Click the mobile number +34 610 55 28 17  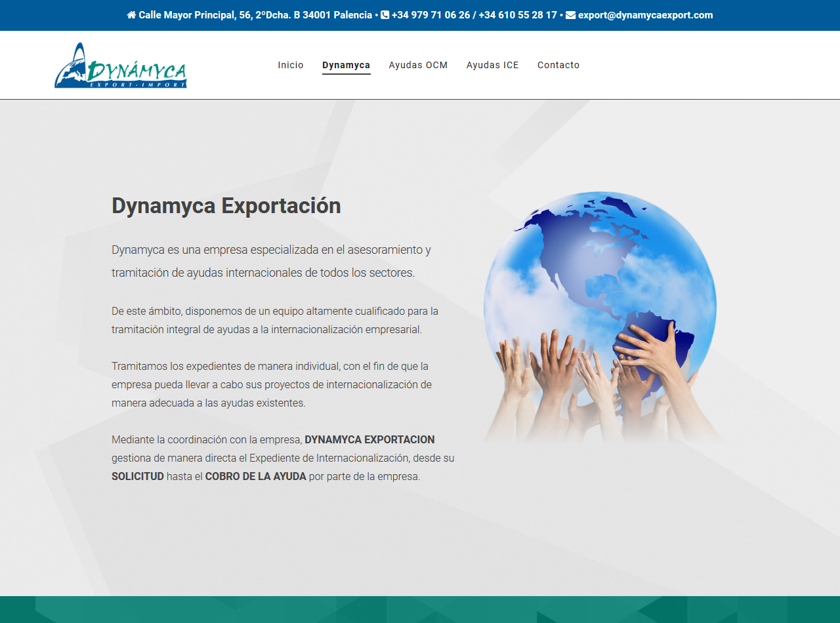coord(518,15)
